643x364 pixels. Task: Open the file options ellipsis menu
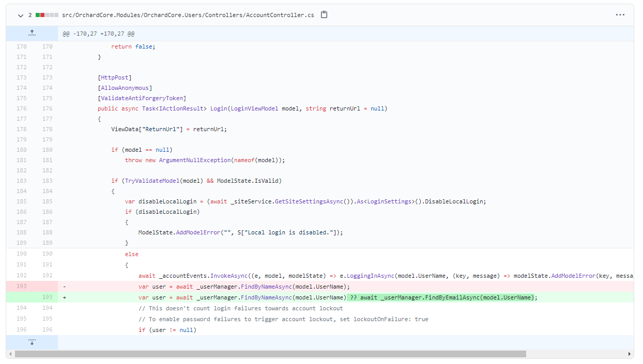[620, 15]
